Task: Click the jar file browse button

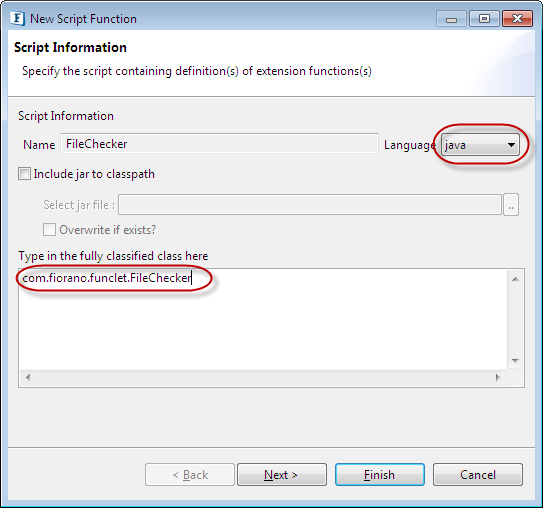Action: point(511,205)
